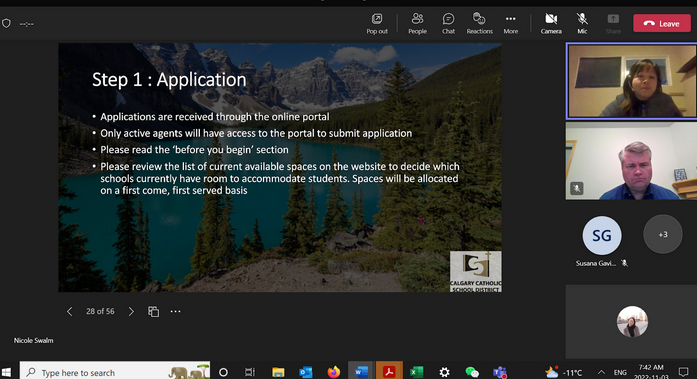Click the bottom participant profile picture
The height and width of the screenshot is (379, 697).
pos(632,321)
